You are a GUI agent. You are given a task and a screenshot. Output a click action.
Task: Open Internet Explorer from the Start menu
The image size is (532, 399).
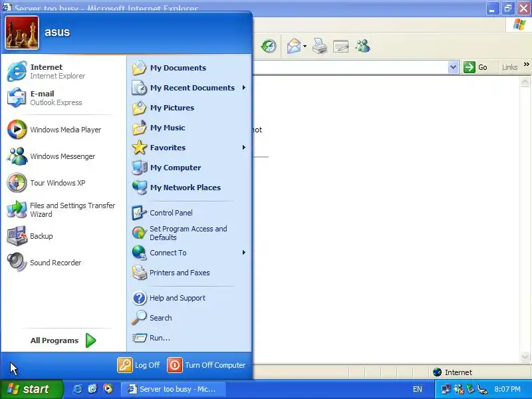click(63, 71)
